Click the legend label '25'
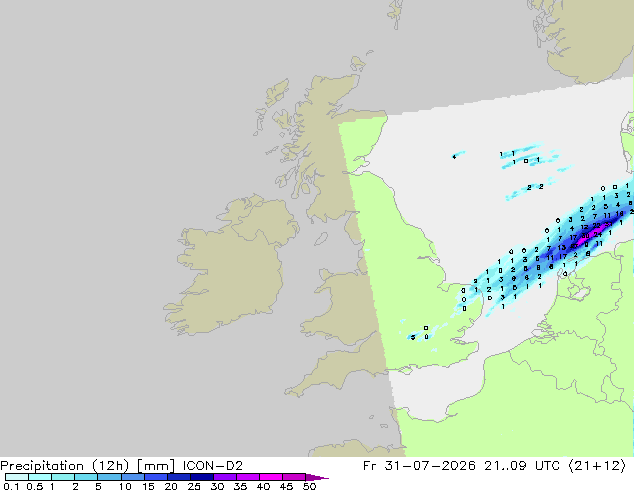The image size is (634, 490). 194,486
